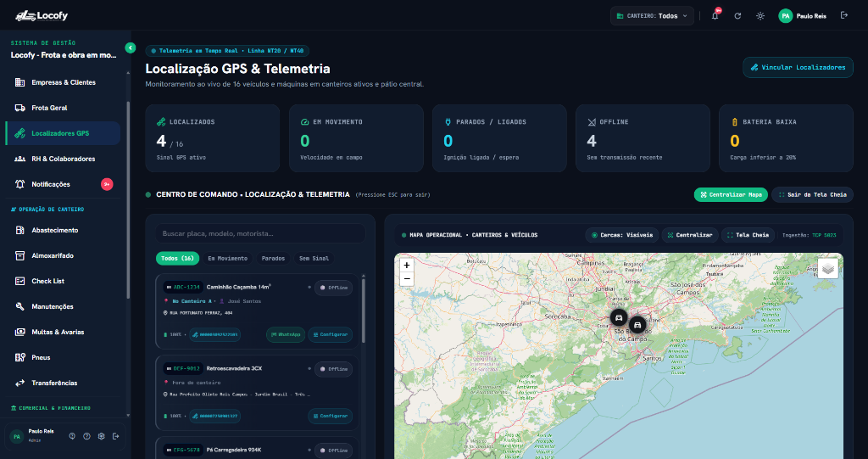868x459 pixels.
Task: Click the PA avatar in the top header
Action: click(785, 15)
